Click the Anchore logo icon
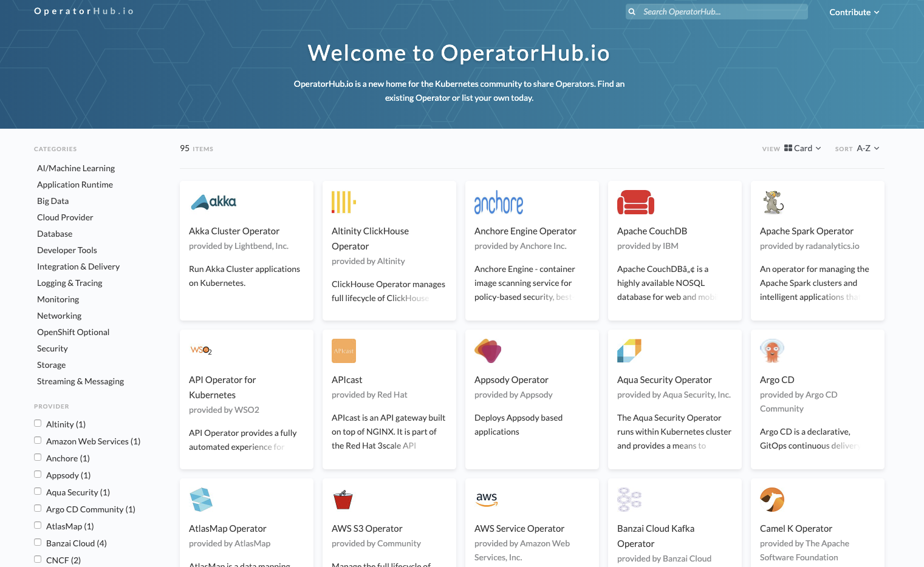The width and height of the screenshot is (924, 567). (499, 203)
